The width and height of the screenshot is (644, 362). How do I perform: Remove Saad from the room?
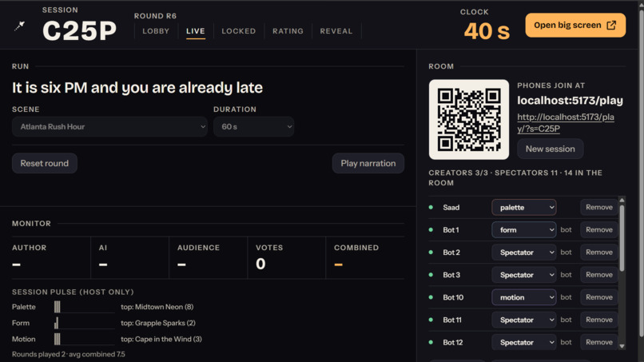(598, 207)
